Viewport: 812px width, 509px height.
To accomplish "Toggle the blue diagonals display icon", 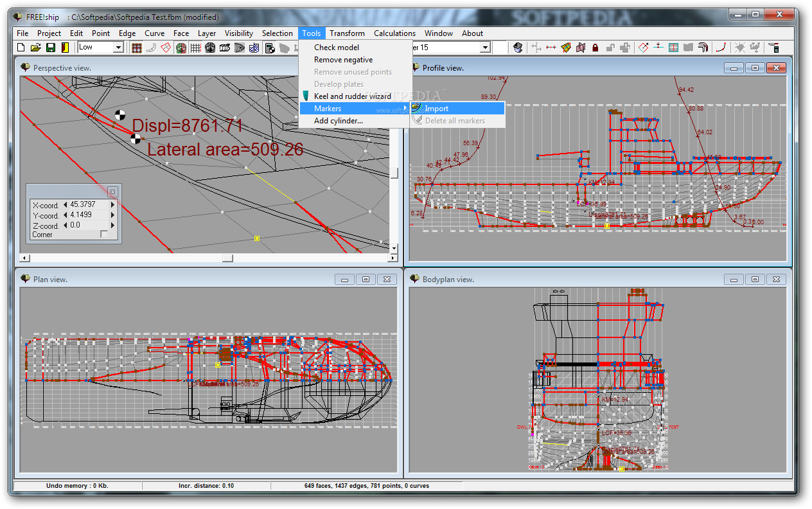I will coord(254,48).
